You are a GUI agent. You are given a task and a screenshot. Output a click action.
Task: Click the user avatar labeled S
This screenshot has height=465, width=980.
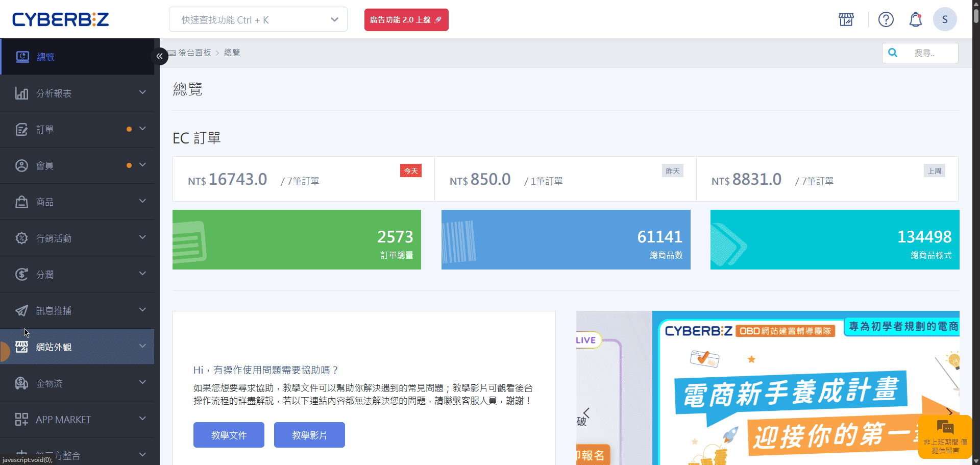944,19
